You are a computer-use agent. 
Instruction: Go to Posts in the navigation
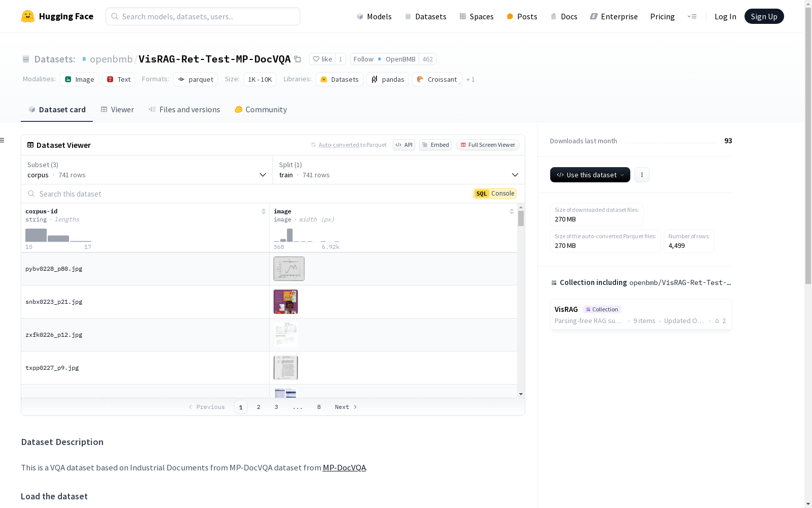[522, 16]
